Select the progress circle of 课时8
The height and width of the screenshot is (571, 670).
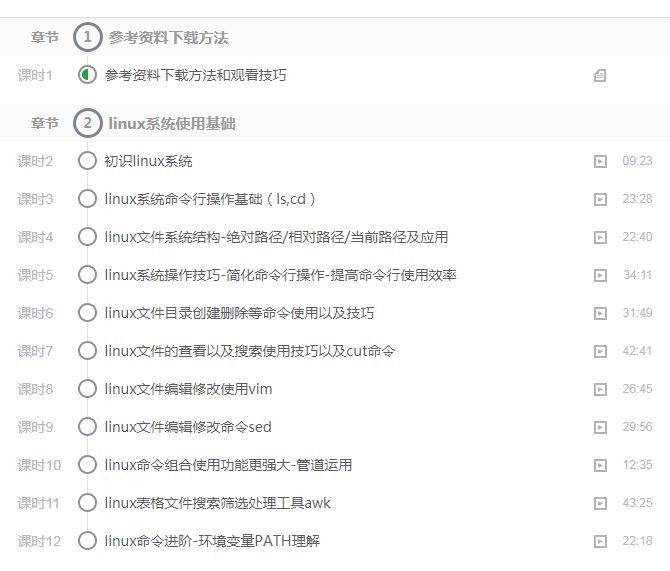tap(87, 389)
